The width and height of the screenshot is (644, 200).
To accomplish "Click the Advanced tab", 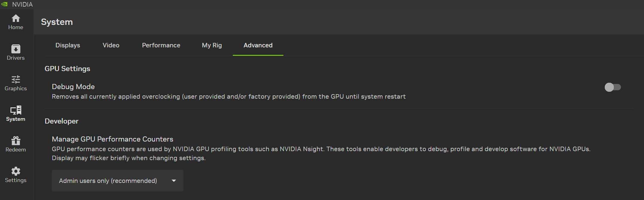I will pyautogui.click(x=258, y=45).
